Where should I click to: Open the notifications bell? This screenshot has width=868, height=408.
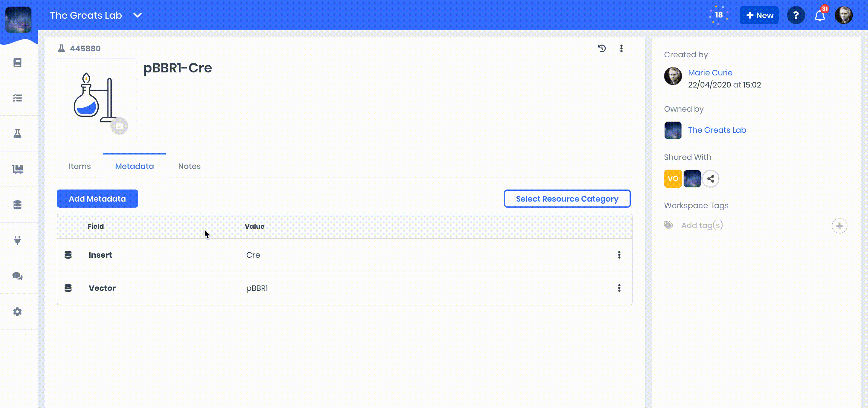tap(819, 15)
